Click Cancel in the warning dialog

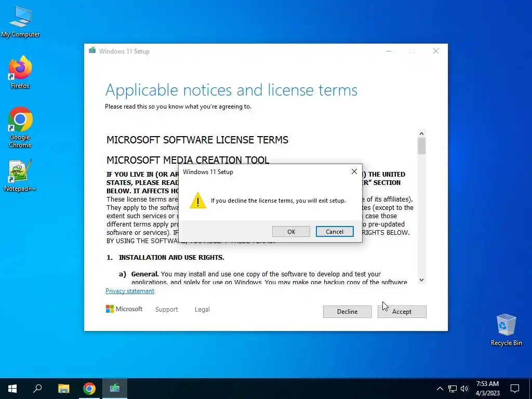click(335, 231)
